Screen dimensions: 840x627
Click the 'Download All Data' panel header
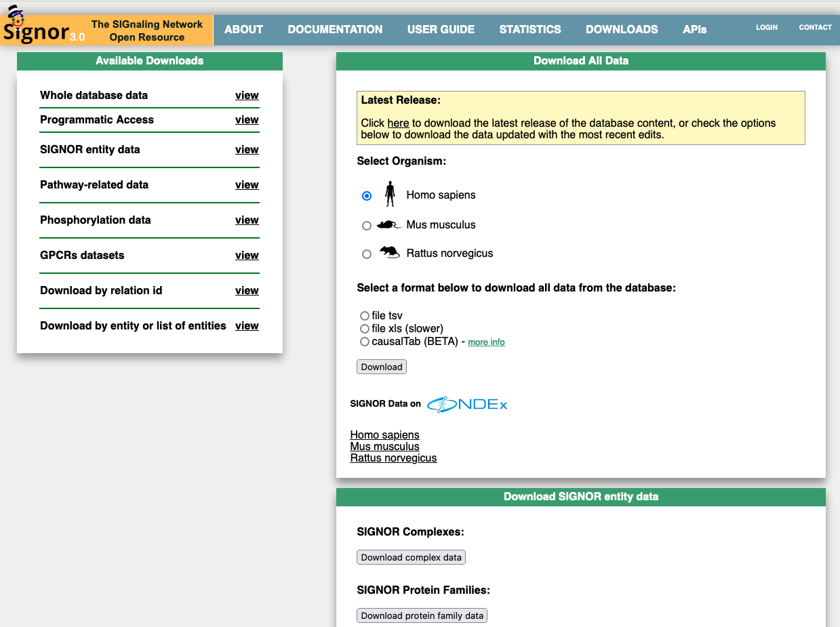[x=581, y=61]
